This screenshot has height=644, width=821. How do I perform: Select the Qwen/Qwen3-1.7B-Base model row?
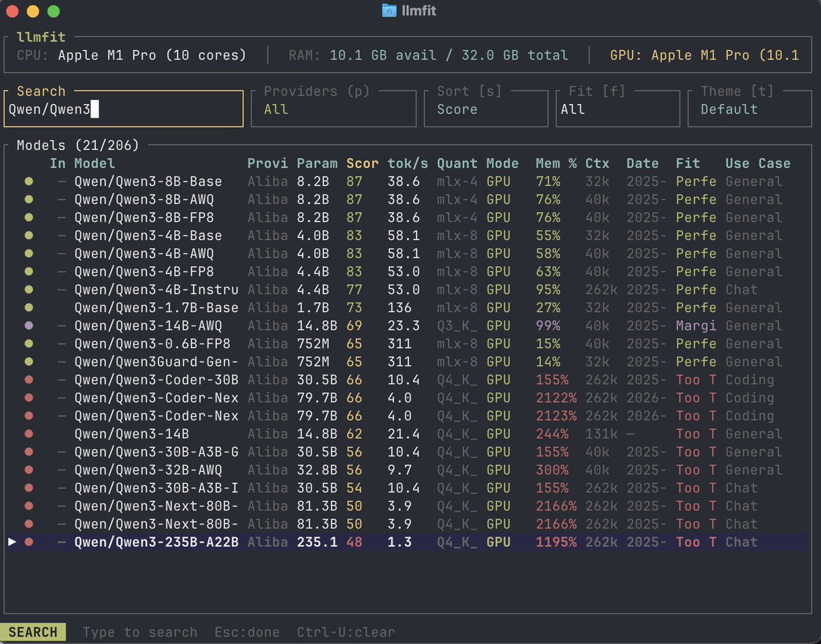coord(406,308)
